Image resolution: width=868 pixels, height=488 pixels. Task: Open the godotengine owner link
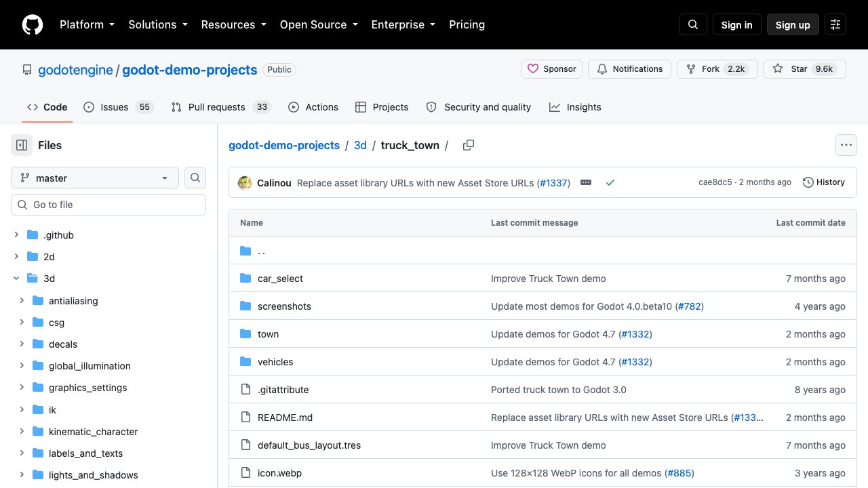[x=75, y=70]
